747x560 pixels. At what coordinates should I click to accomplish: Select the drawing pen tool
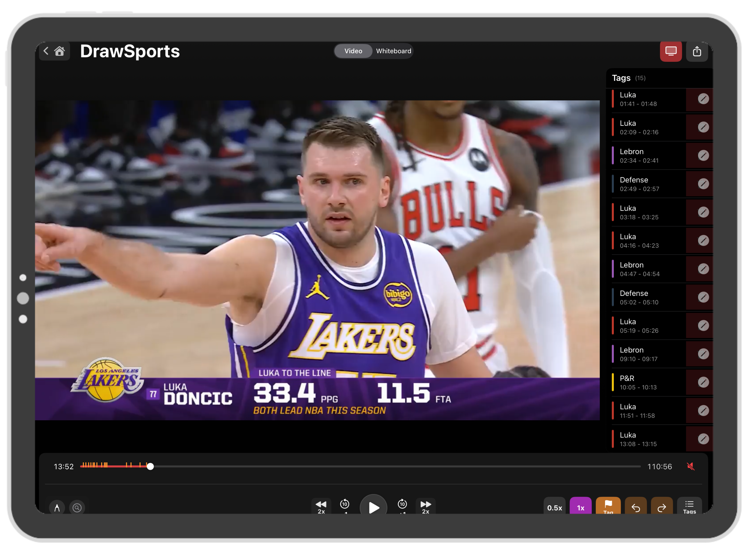(57, 507)
